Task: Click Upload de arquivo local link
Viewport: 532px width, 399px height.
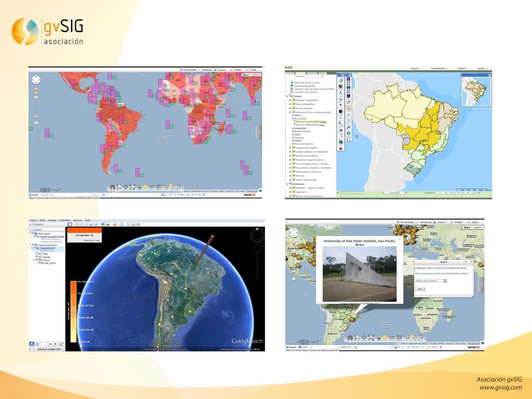Action: click(307, 83)
